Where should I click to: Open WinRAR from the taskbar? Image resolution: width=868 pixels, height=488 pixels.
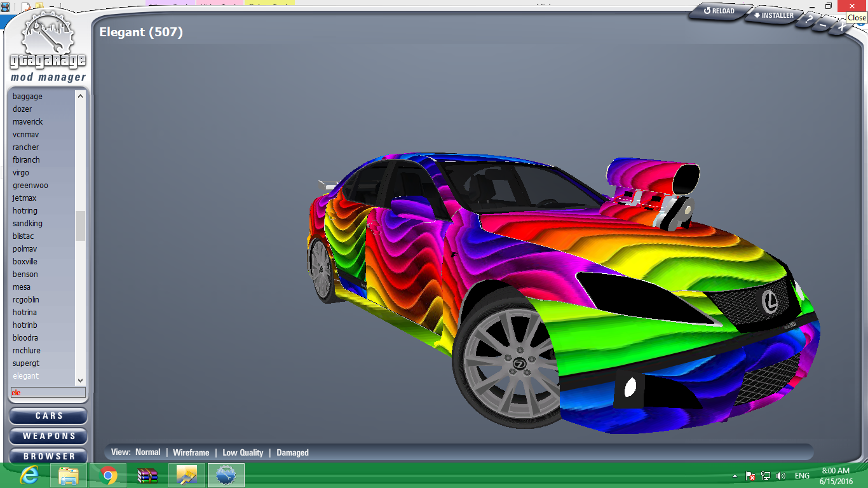pos(147,475)
